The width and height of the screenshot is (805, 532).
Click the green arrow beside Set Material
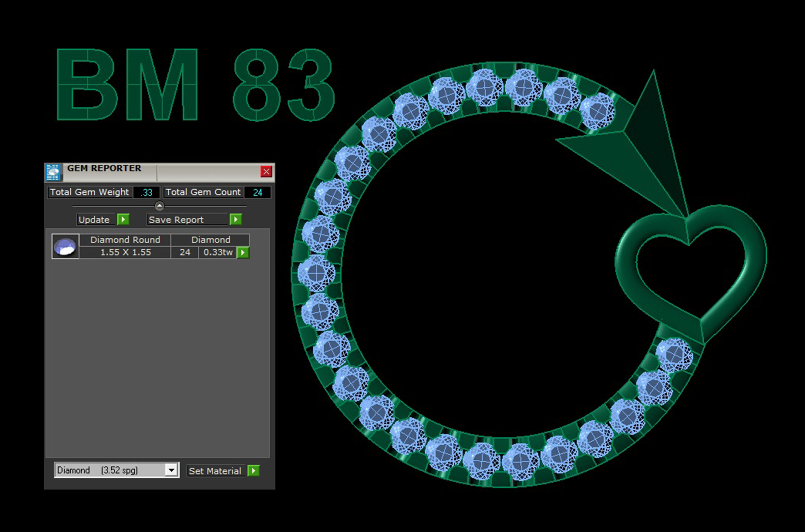click(x=253, y=471)
